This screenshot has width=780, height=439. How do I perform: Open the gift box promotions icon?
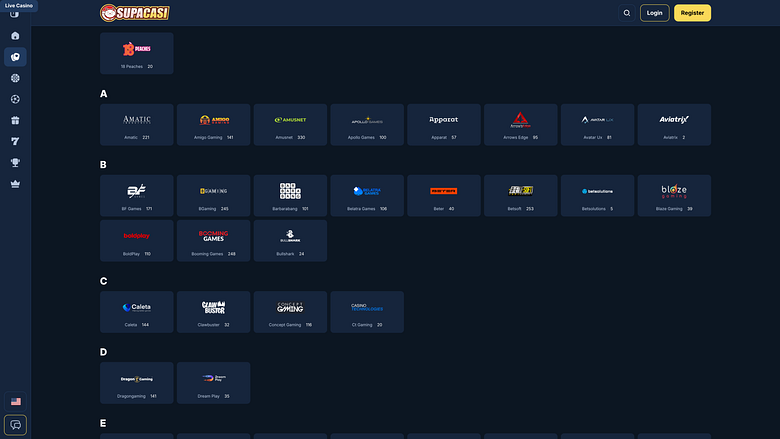(15, 120)
